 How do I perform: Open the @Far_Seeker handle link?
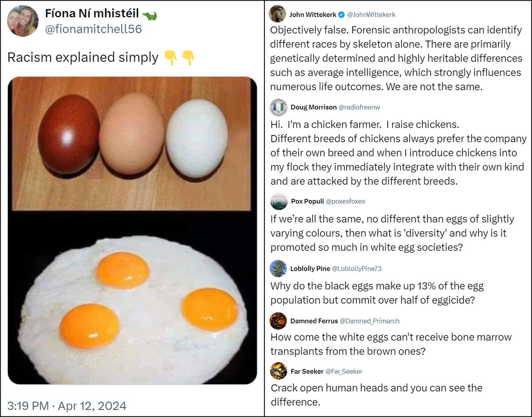(343, 371)
